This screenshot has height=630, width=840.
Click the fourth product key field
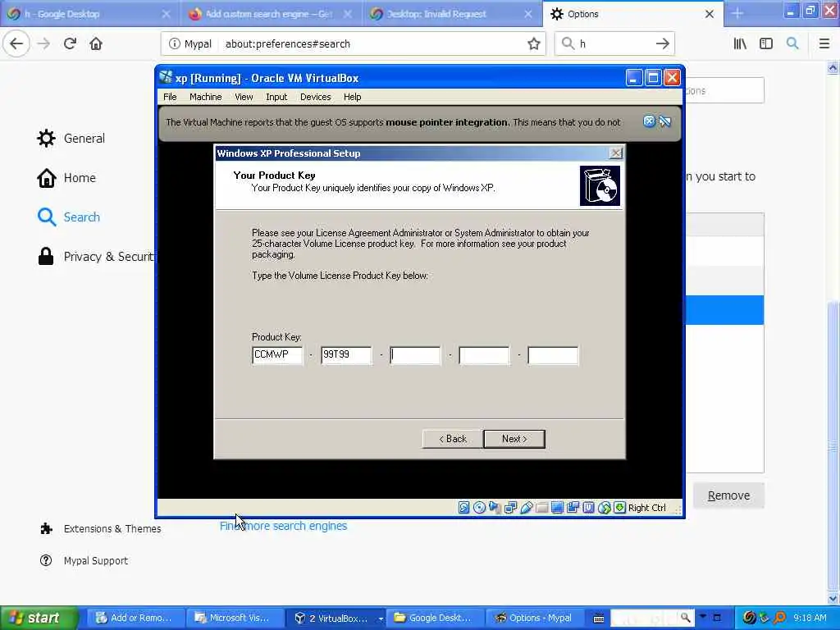click(484, 354)
